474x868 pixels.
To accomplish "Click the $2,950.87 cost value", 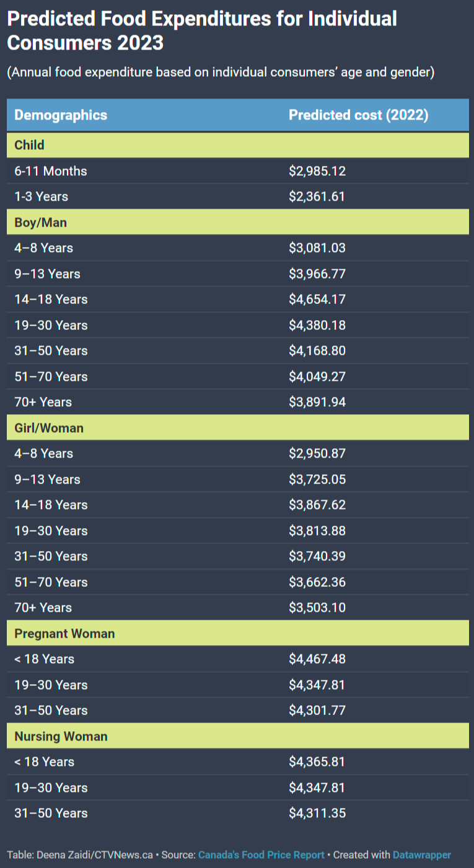I will [317, 454].
